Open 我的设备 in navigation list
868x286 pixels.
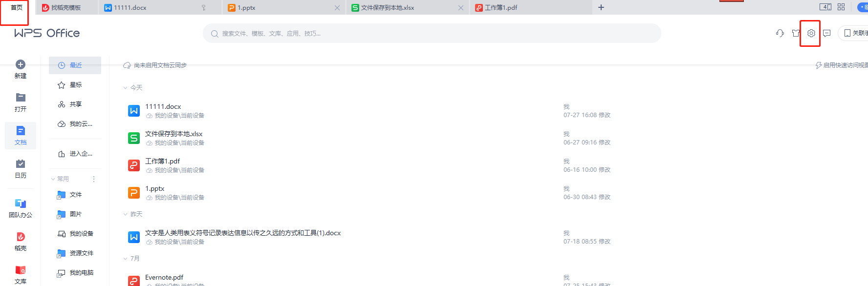[75, 234]
